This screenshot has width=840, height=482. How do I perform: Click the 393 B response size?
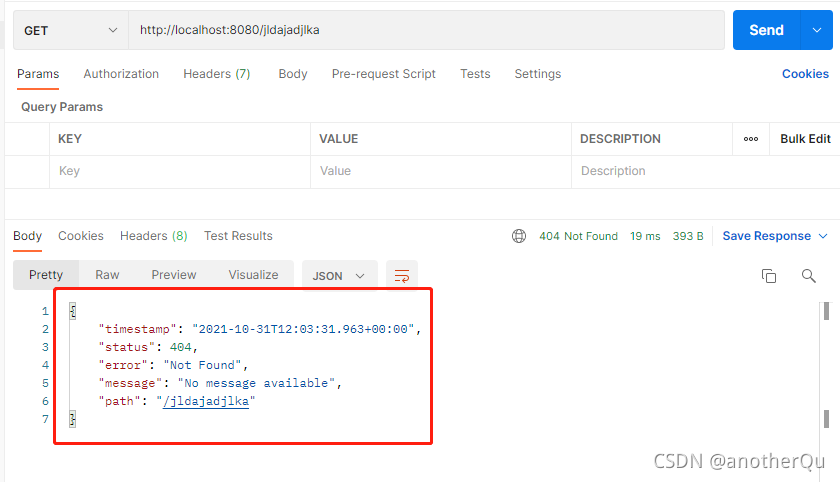tap(688, 236)
